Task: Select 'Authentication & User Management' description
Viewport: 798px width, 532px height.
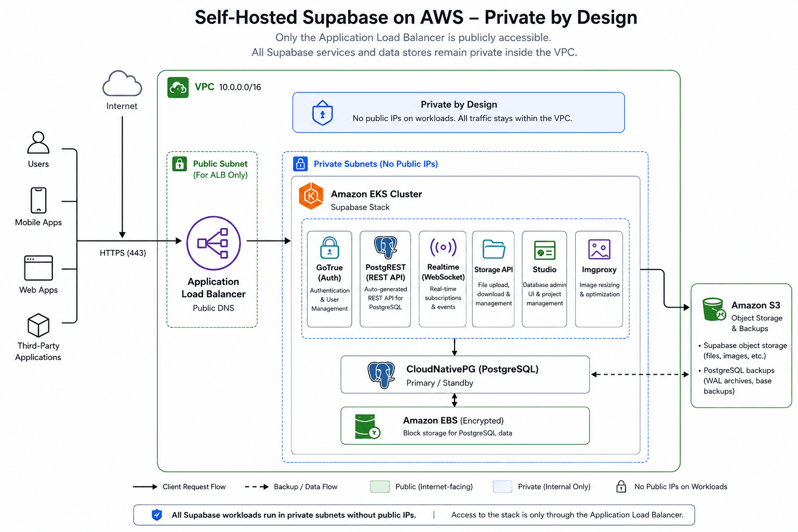Action: [330, 300]
